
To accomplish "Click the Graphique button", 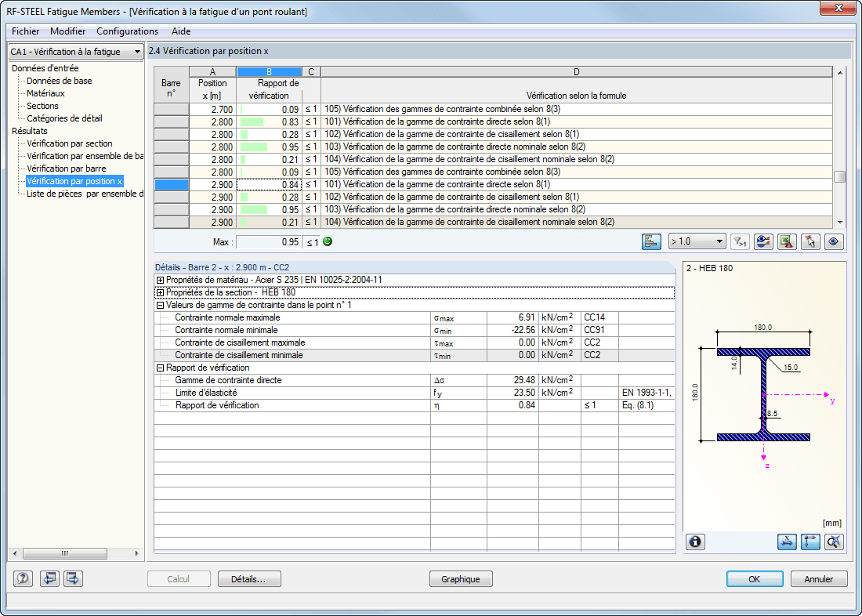I will (x=461, y=579).
